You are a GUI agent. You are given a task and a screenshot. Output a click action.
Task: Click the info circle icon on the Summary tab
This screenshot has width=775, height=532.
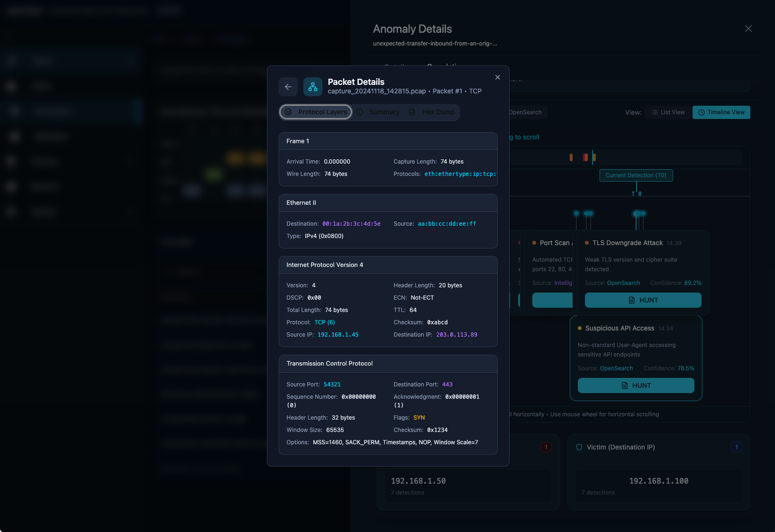(359, 112)
